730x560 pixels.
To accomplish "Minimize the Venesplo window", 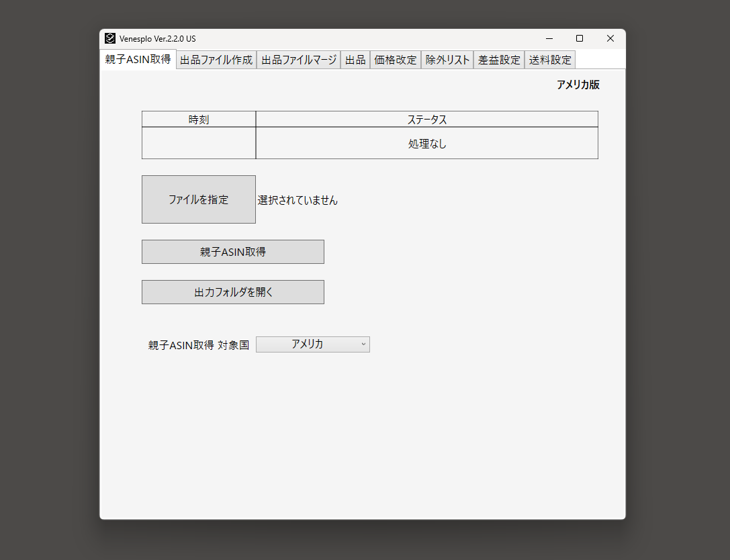I will (x=549, y=39).
